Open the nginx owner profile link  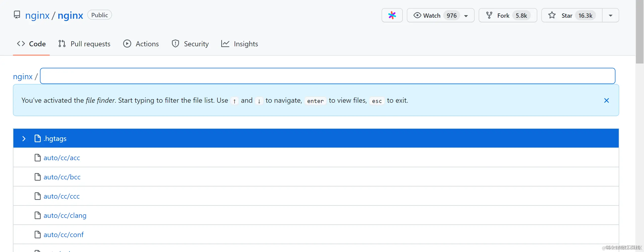[x=37, y=15]
